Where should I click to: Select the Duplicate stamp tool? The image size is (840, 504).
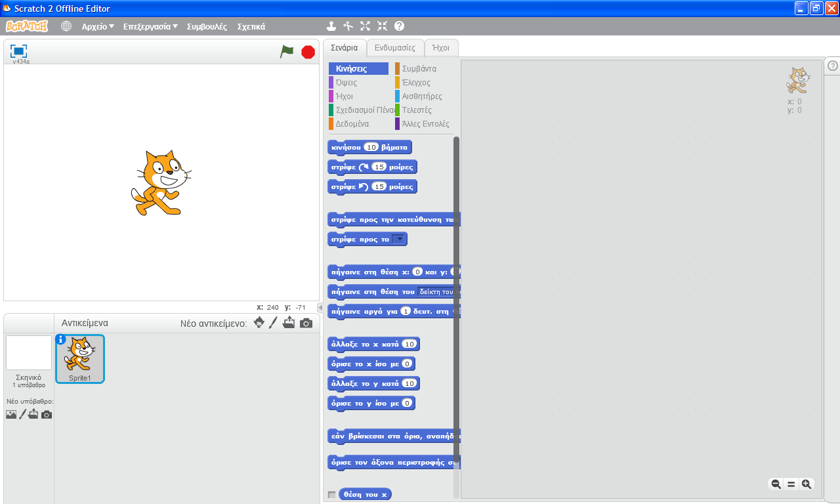[331, 26]
